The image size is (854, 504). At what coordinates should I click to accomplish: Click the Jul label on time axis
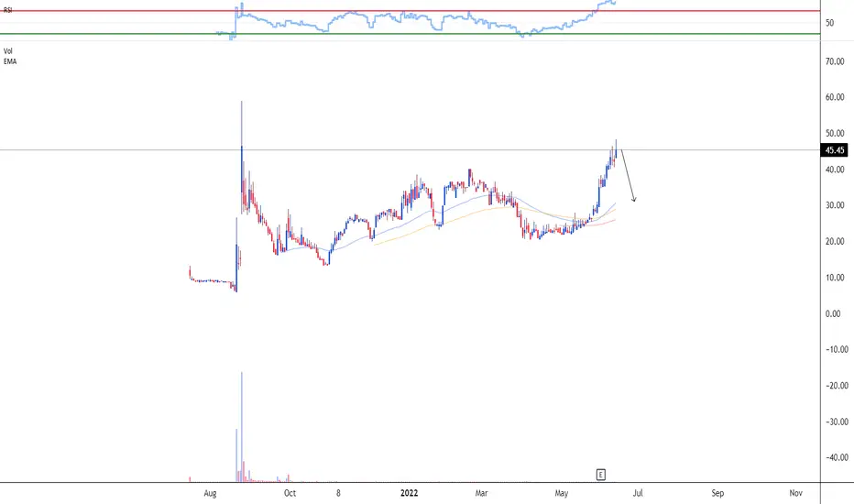tap(637, 493)
